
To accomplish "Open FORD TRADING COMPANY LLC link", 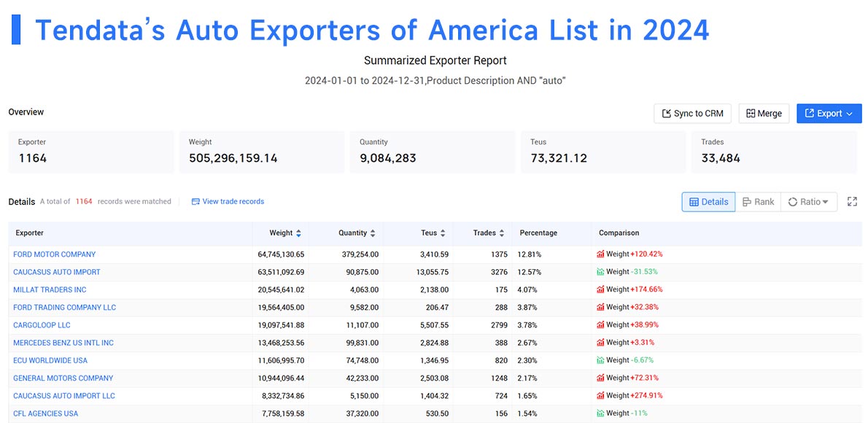I will click(65, 307).
